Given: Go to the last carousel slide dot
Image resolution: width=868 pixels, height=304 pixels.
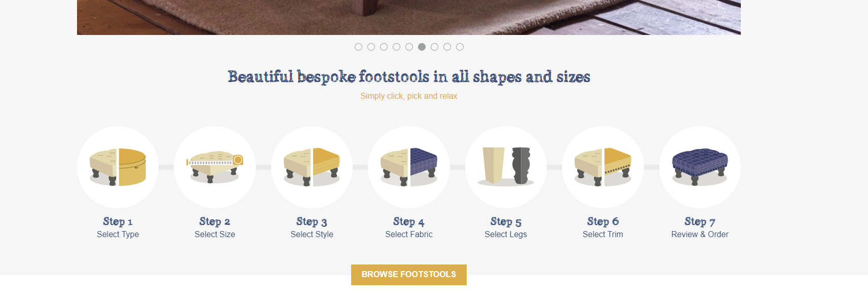Looking at the screenshot, I should (x=460, y=47).
